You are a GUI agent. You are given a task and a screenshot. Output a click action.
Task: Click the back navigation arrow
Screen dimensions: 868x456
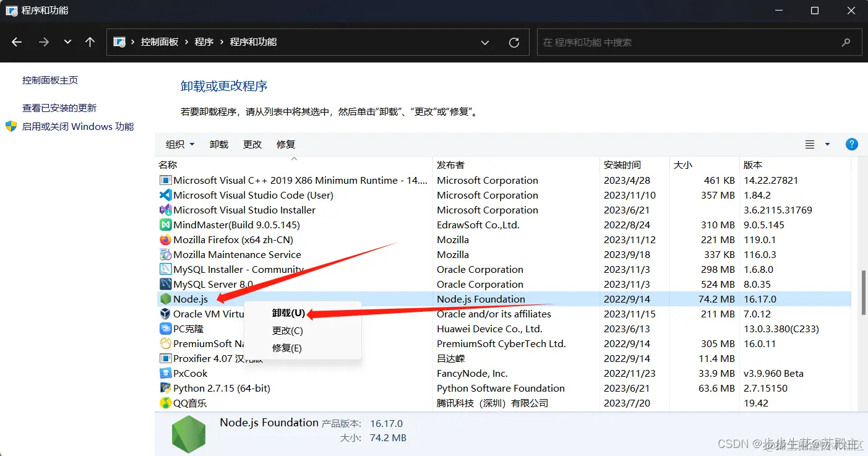click(17, 41)
